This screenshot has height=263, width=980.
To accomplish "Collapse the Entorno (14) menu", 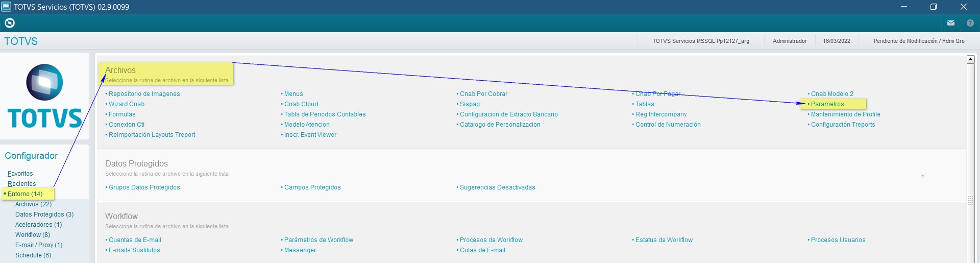I will 25,194.
